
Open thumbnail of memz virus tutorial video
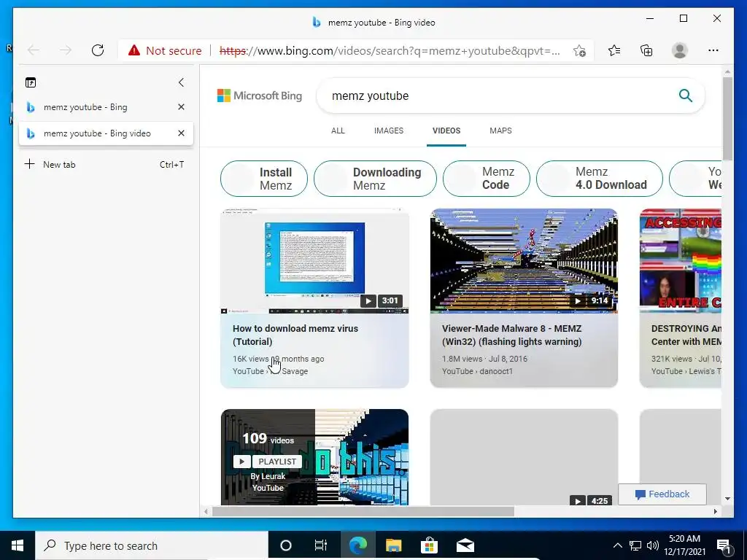pyautogui.click(x=314, y=261)
